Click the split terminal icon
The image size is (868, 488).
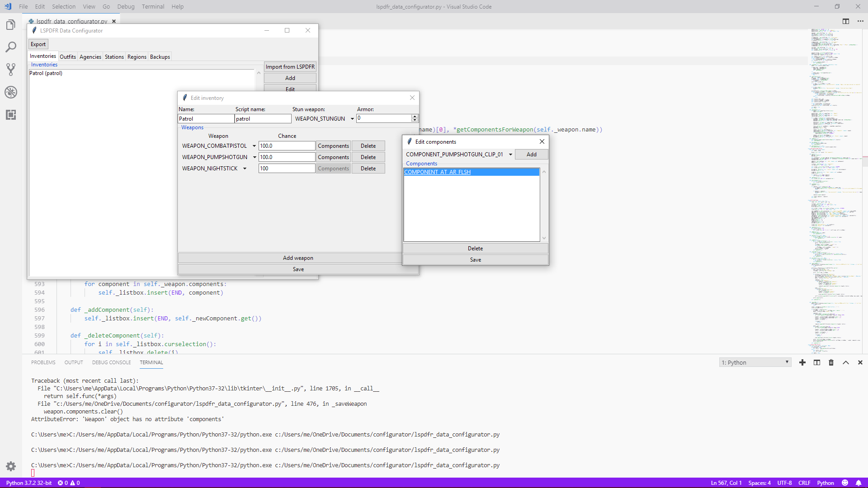coord(817,362)
